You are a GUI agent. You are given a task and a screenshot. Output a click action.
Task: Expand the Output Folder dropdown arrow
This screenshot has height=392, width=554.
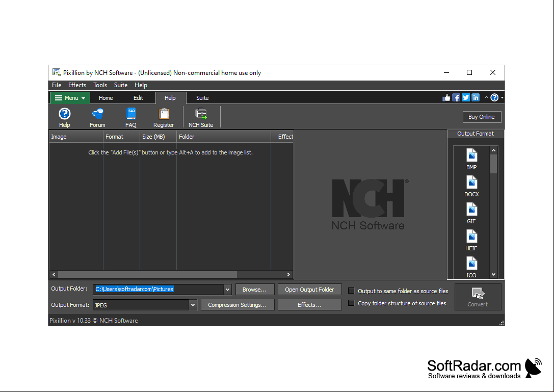(227, 289)
